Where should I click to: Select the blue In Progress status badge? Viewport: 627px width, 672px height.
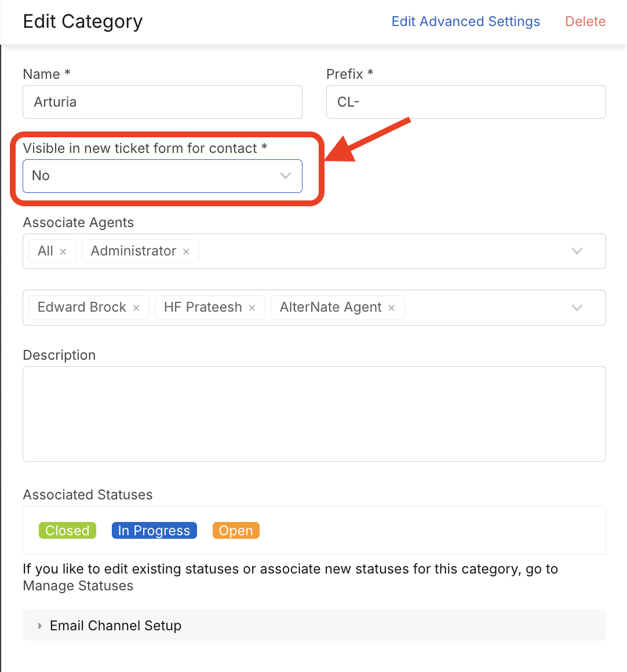(x=154, y=531)
